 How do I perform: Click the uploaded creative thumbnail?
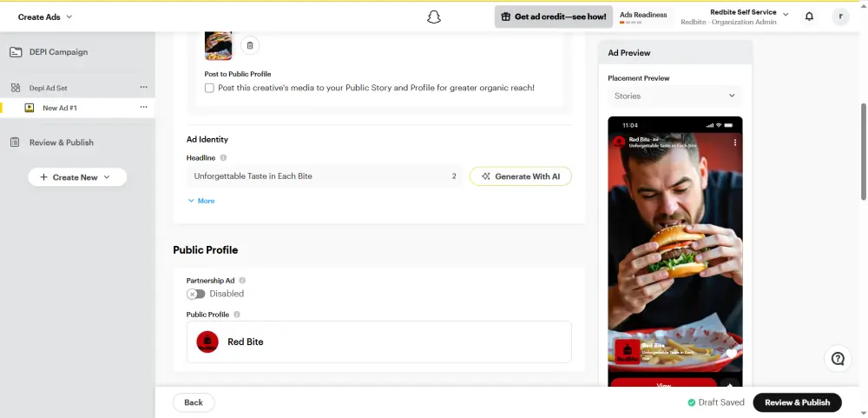(218, 45)
